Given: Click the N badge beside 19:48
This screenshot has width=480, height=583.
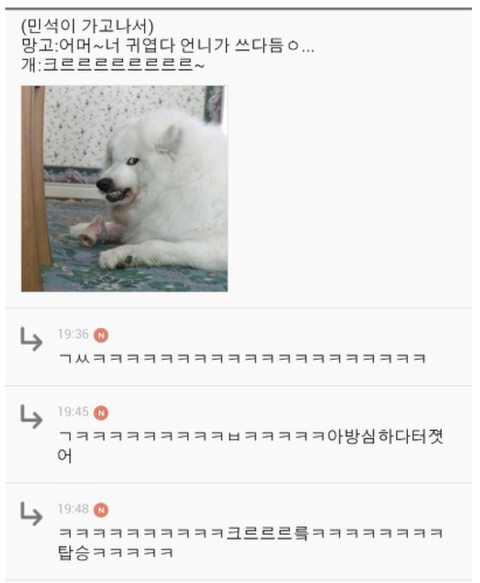Looking at the screenshot, I should pos(101,510).
